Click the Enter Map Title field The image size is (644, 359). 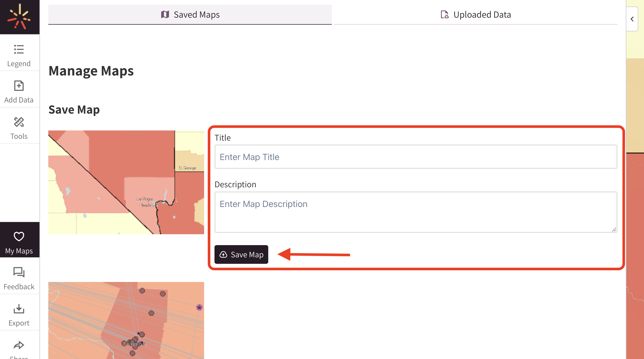[x=415, y=157]
